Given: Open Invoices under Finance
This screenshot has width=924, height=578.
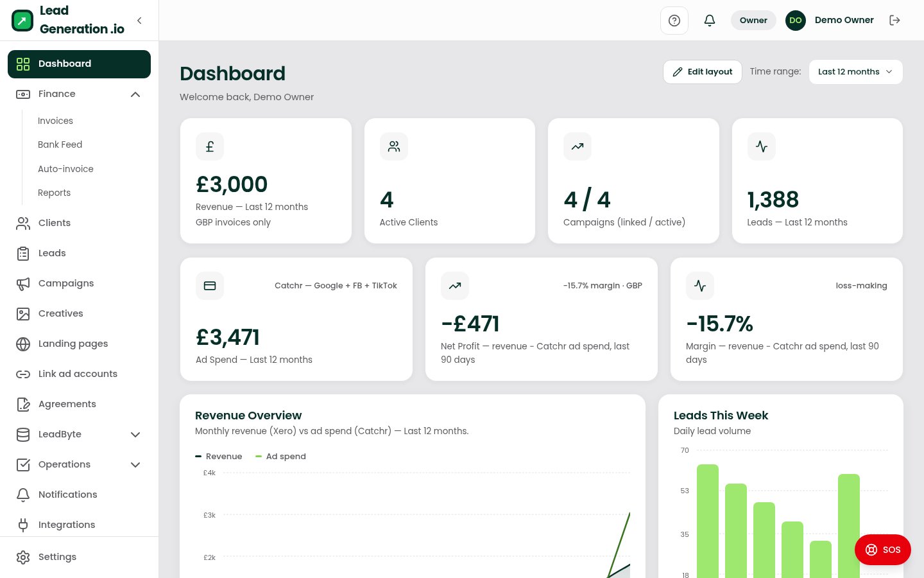Looking at the screenshot, I should tap(55, 121).
